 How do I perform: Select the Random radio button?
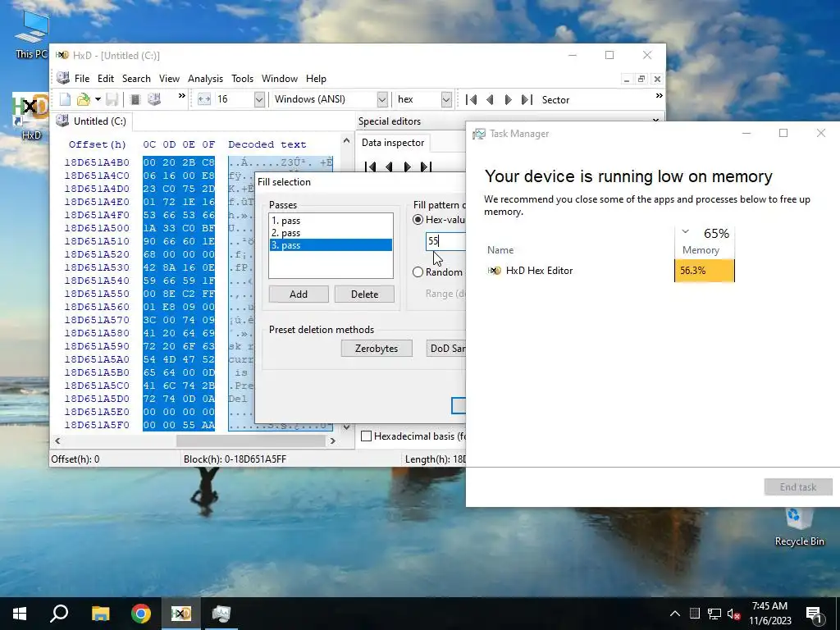(418, 272)
